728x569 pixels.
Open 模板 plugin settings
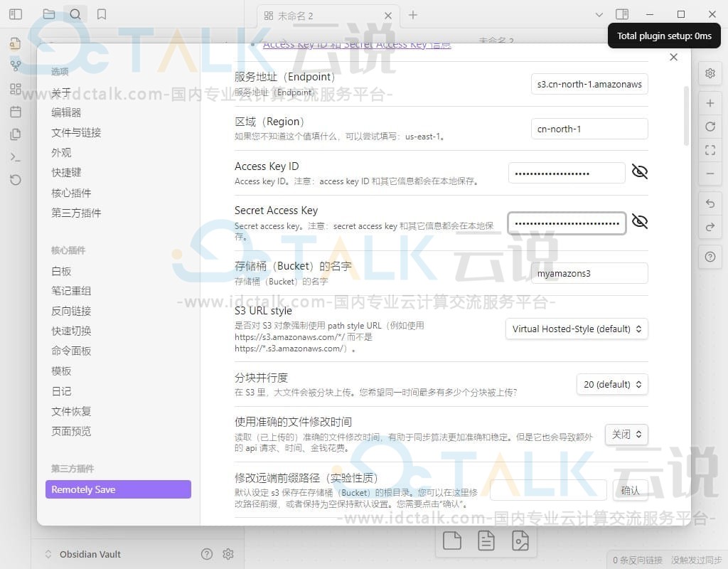click(x=61, y=371)
